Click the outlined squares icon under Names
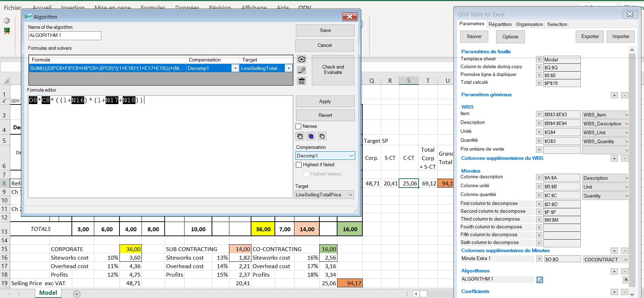The image size is (644, 298). 322,136
